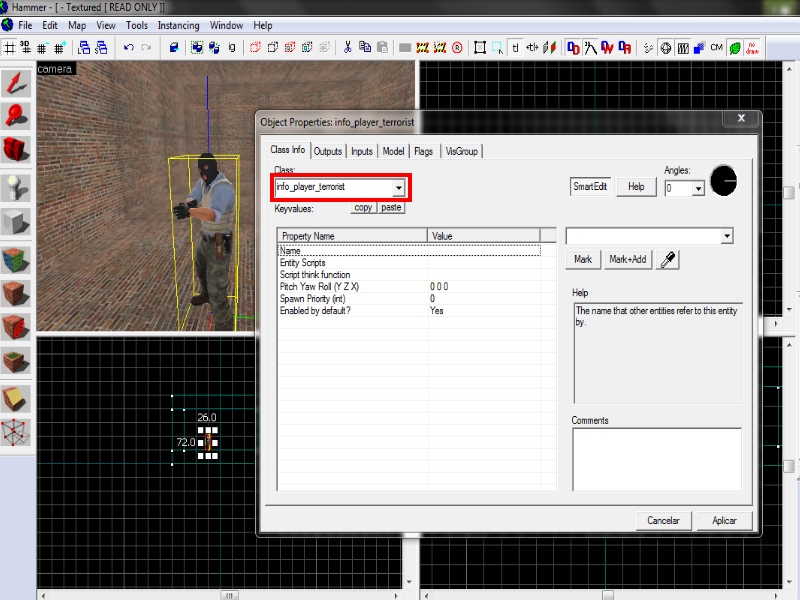Click the black angle compass dial
Viewport: 800px width, 600px height.
723,181
